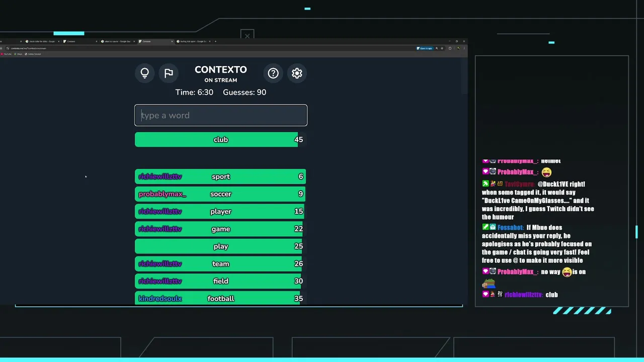This screenshot has height=362, width=644.
Task: Open the browser extensions puzzle icon
Action: coord(450,48)
